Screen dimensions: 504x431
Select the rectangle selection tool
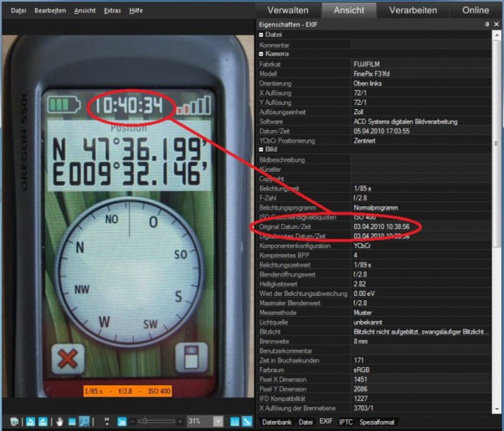(x=72, y=422)
